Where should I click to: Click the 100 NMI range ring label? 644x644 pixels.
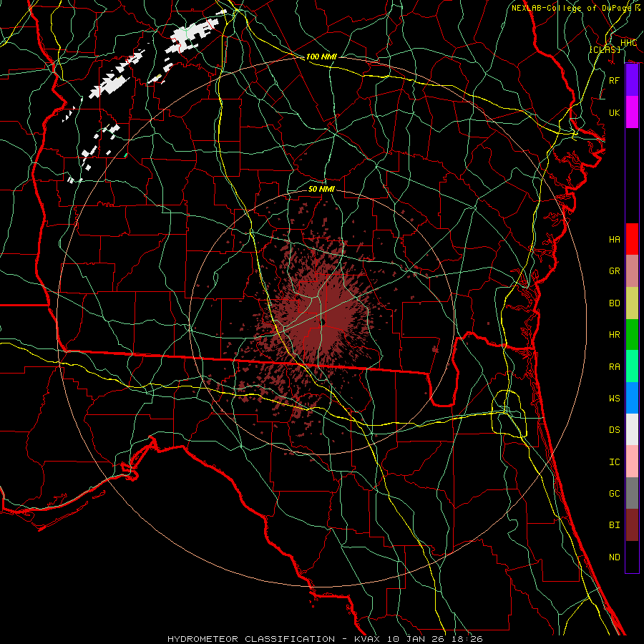[321, 57]
